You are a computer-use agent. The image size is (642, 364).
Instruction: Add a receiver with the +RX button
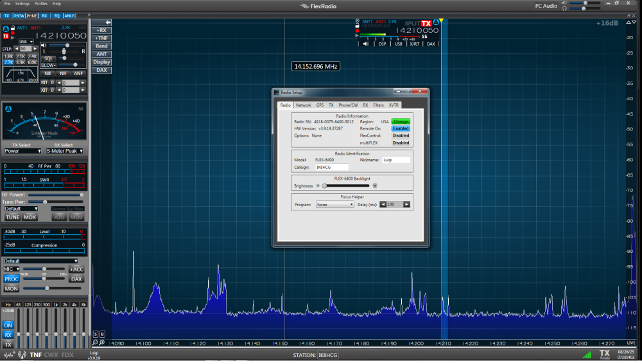[x=101, y=30]
